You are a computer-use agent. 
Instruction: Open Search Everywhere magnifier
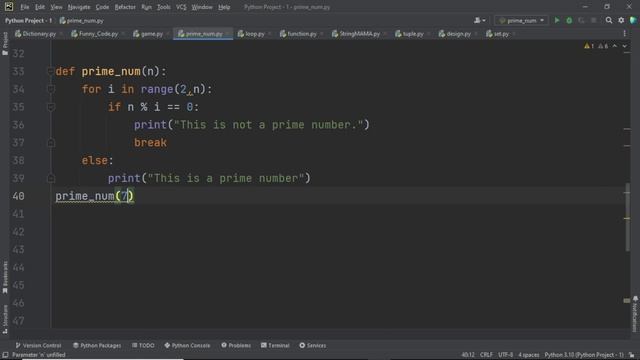click(x=609, y=20)
